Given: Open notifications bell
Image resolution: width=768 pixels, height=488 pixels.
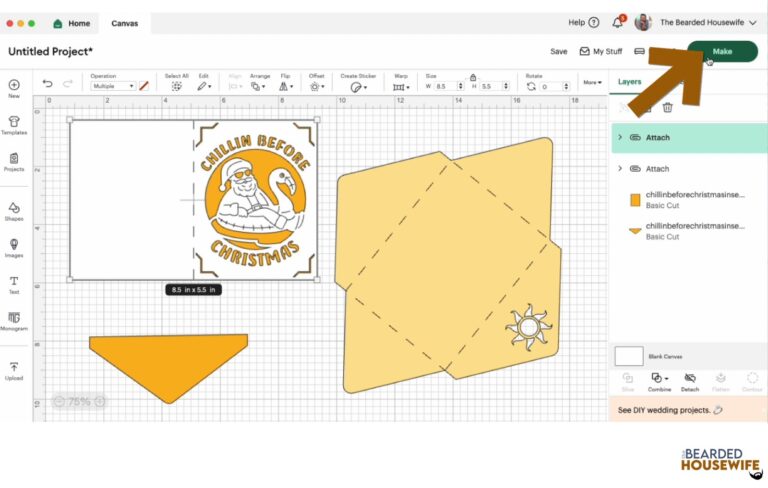Looking at the screenshot, I should 618,23.
